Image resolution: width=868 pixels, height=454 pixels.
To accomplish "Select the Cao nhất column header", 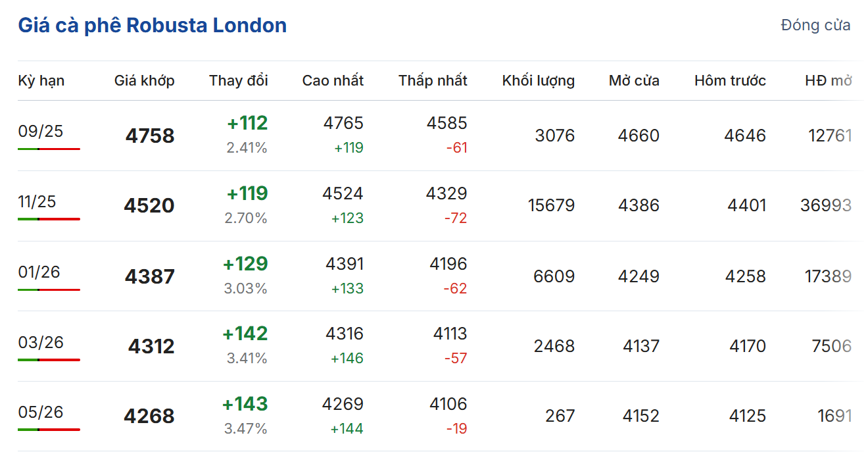I will pos(333,80).
